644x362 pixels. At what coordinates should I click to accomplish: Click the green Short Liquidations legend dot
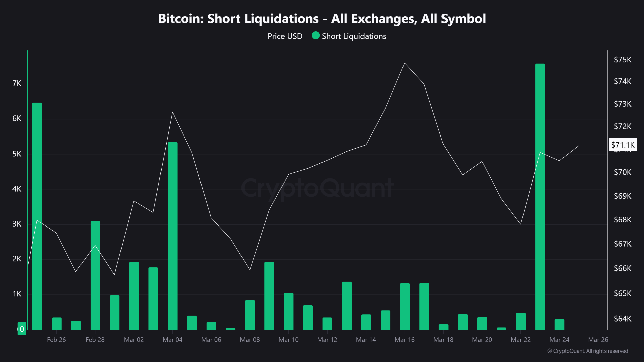[316, 36]
